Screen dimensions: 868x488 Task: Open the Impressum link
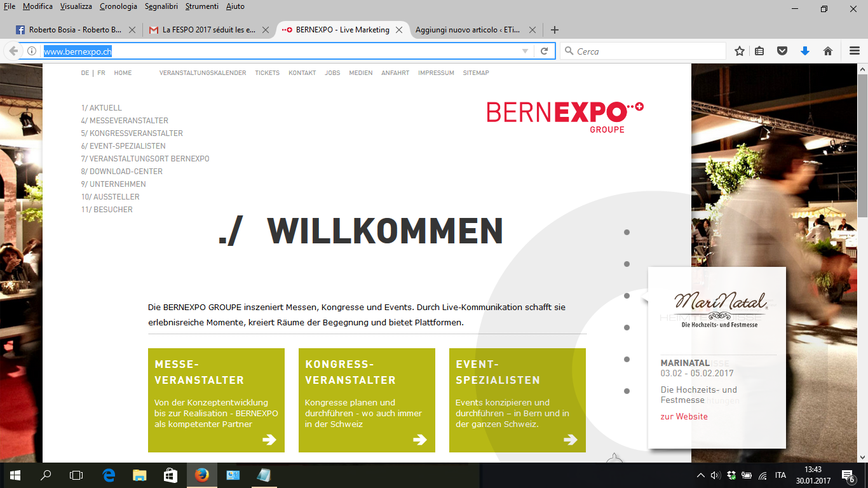coord(436,73)
